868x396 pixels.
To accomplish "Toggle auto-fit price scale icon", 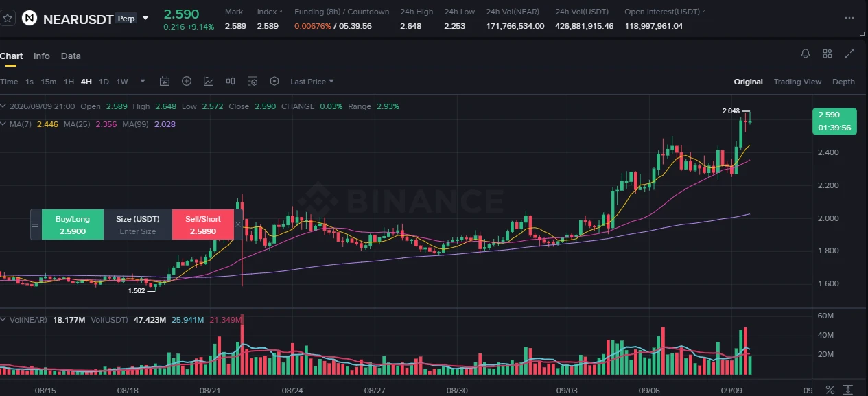I will point(849,389).
